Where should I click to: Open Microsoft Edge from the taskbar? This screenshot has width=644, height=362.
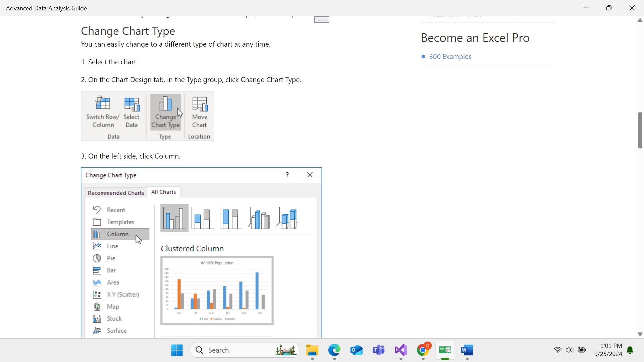tap(334, 350)
